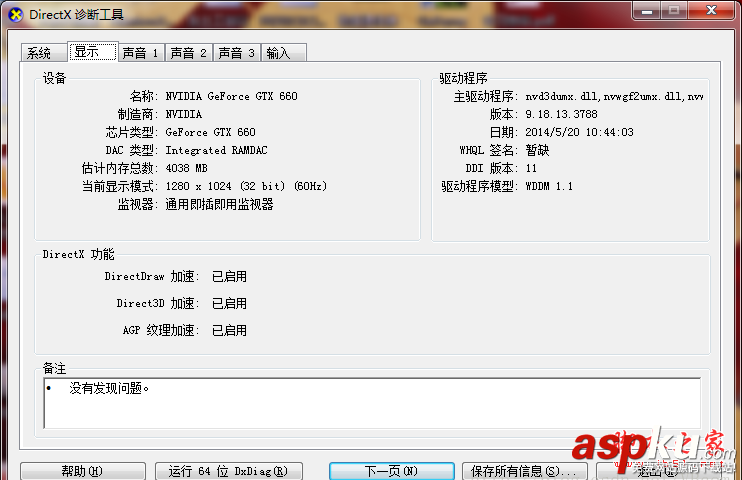
Task: Click WHQL 签名 value 暂缺
Action: pos(537,150)
